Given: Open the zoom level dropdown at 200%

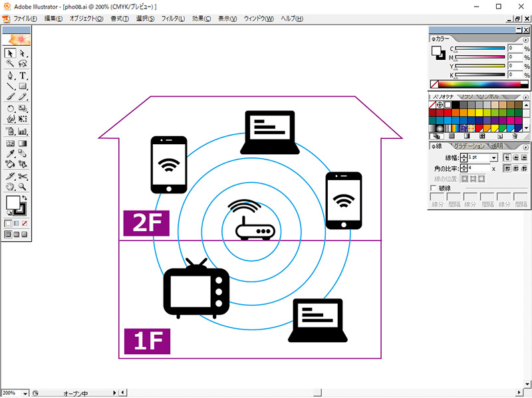Looking at the screenshot, I should point(25,393).
